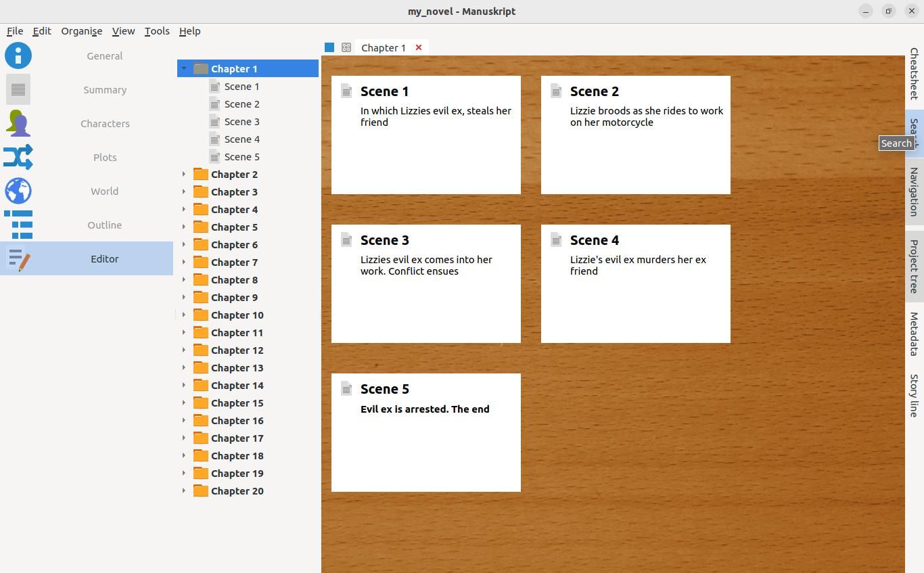Viewport: 924px width, 573px height.
Task: Click Scene 4 summary about murdered ex friend
Action: 638,265
